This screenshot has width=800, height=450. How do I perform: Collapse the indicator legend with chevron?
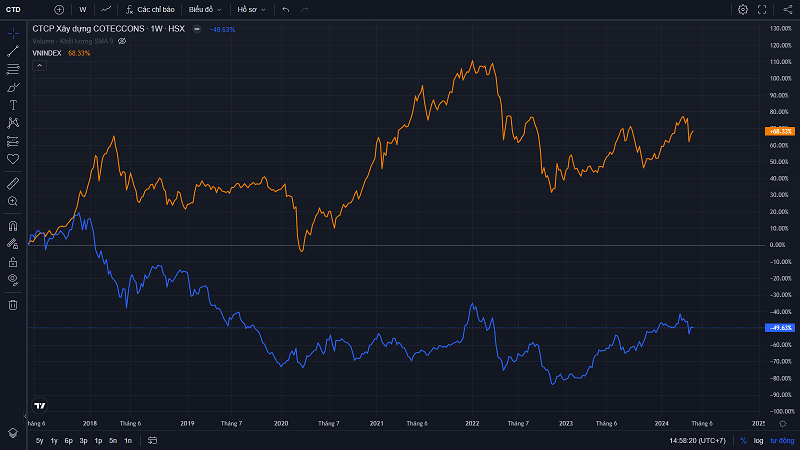tap(39, 65)
